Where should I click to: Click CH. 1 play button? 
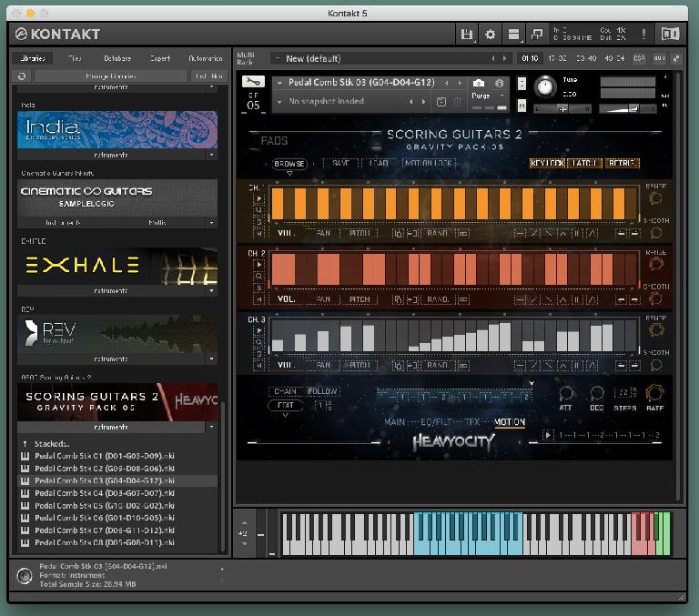point(259,198)
